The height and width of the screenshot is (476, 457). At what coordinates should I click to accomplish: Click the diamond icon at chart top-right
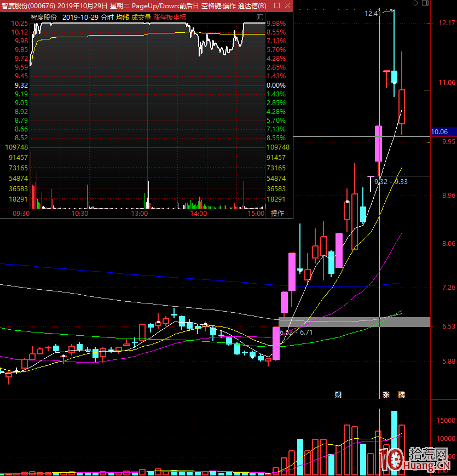pos(414,4)
